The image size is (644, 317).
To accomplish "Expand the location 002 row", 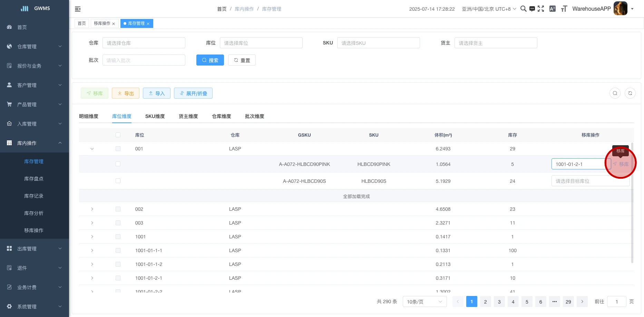I will pyautogui.click(x=92, y=209).
